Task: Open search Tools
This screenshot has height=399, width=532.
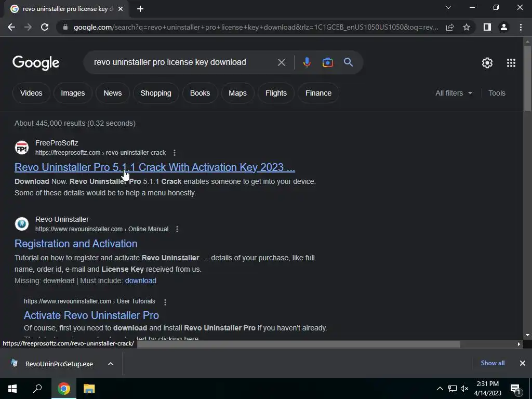Action: tap(497, 93)
